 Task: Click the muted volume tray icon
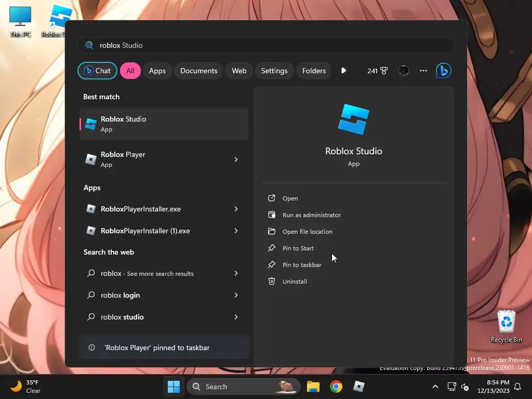coord(465,387)
